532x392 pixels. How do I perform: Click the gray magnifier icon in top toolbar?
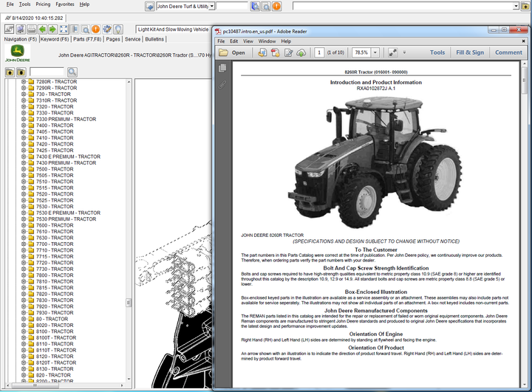click(x=266, y=6)
